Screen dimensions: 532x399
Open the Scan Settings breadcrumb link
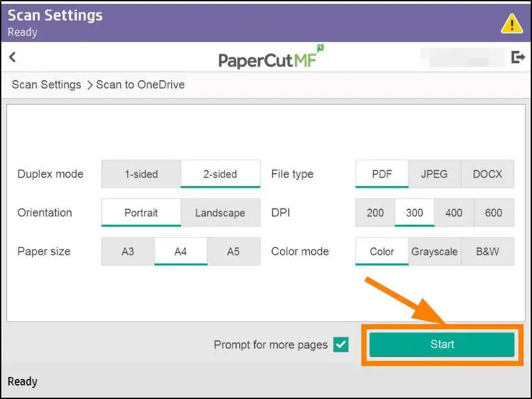pyautogui.click(x=45, y=85)
